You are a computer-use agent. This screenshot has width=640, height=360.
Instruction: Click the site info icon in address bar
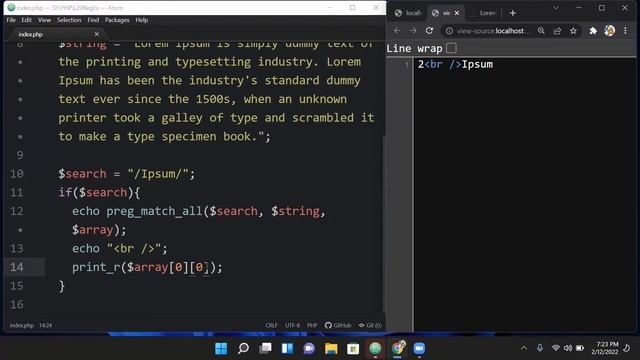pos(449,31)
